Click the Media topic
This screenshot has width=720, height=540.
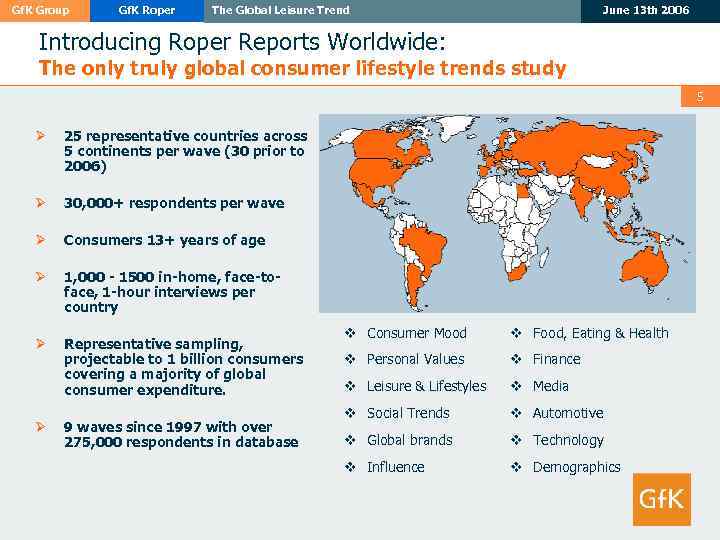551,386
